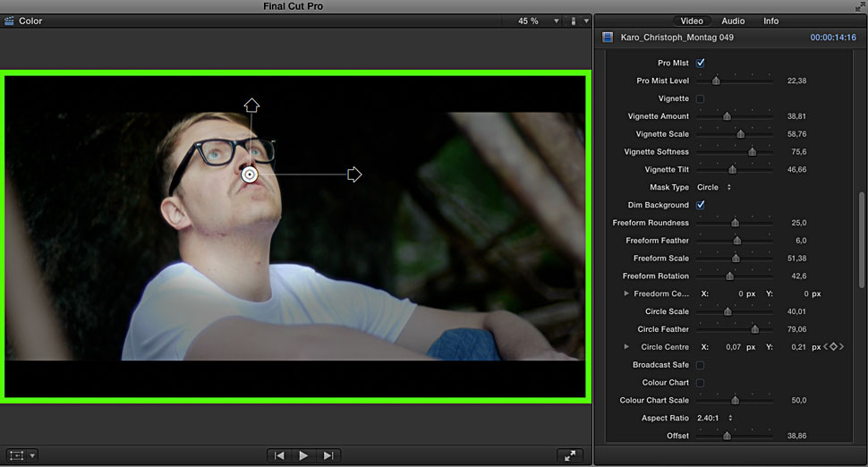Viewport: 868px width, 467px height.
Task: Go to next keyframe arrow for Circle Centre
Action: click(x=842, y=347)
